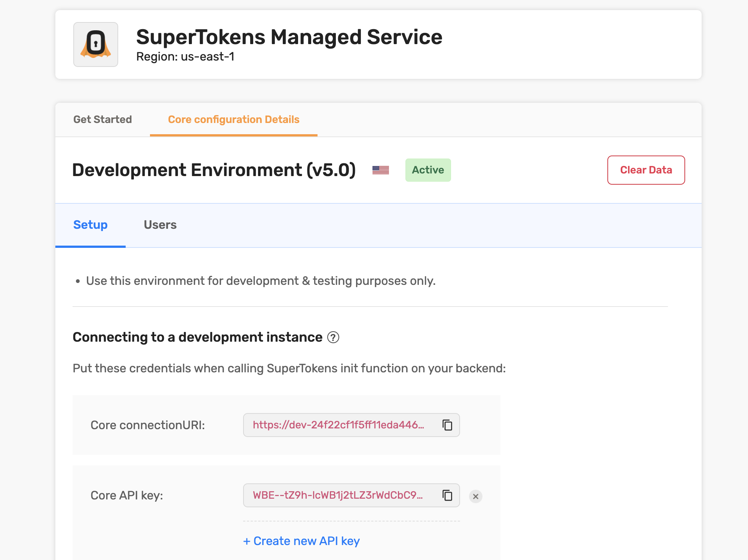This screenshot has height=560, width=748.
Task: Click the US flag beside the environment title
Action: (380, 170)
